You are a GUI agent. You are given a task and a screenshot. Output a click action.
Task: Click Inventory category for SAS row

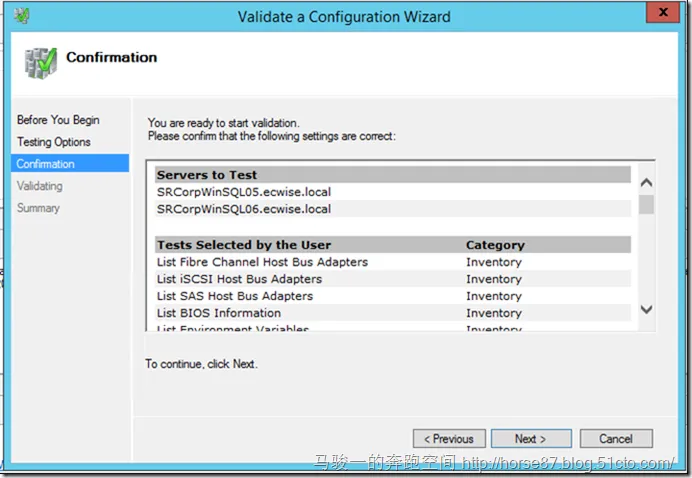point(494,296)
